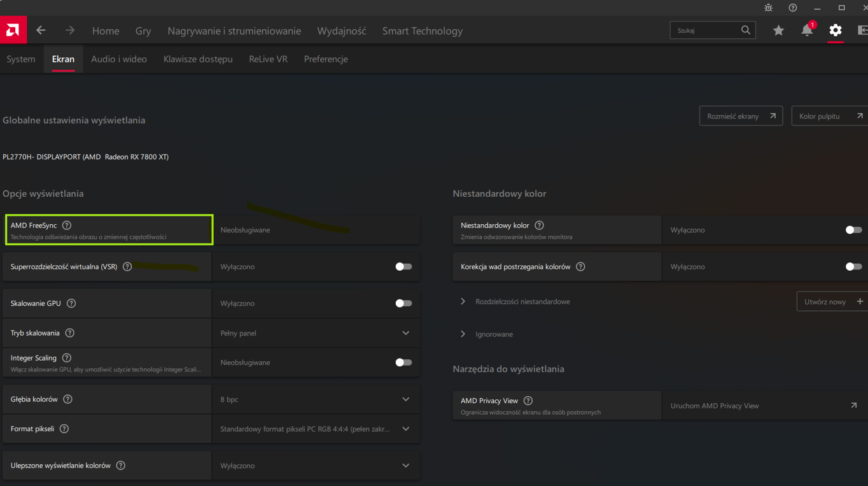Toggle Superrozdzielczość wirtualna (VSR) switch

tap(403, 267)
